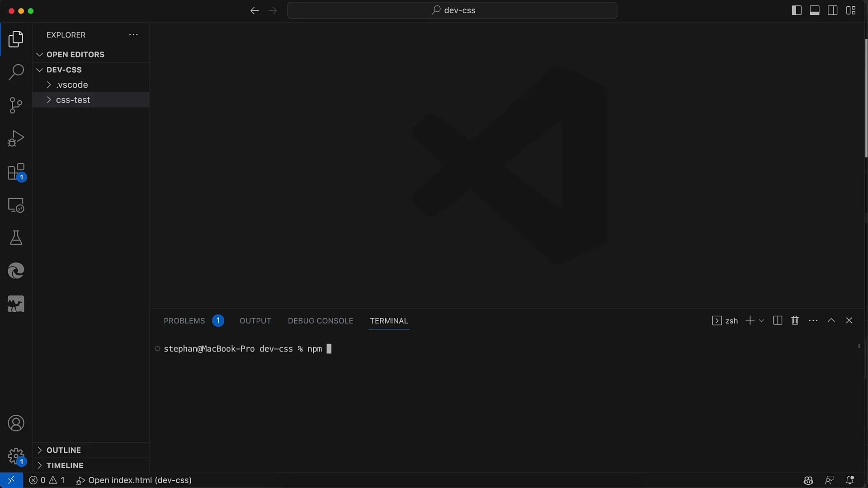Click the EXPLORER title label

pyautogui.click(x=66, y=35)
